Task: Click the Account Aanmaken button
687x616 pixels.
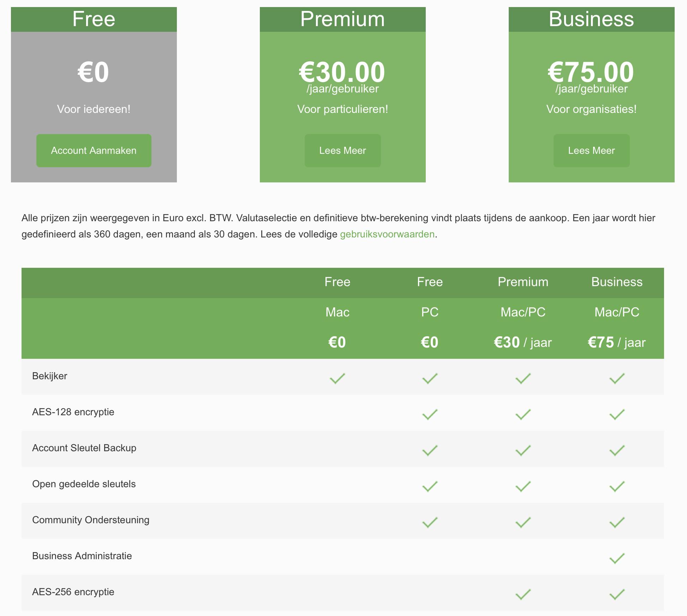Action: (x=94, y=151)
